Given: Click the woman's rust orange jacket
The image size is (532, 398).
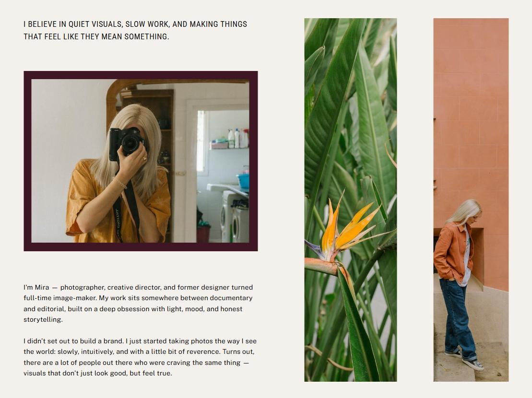Looking at the screenshot, I should (x=450, y=252).
